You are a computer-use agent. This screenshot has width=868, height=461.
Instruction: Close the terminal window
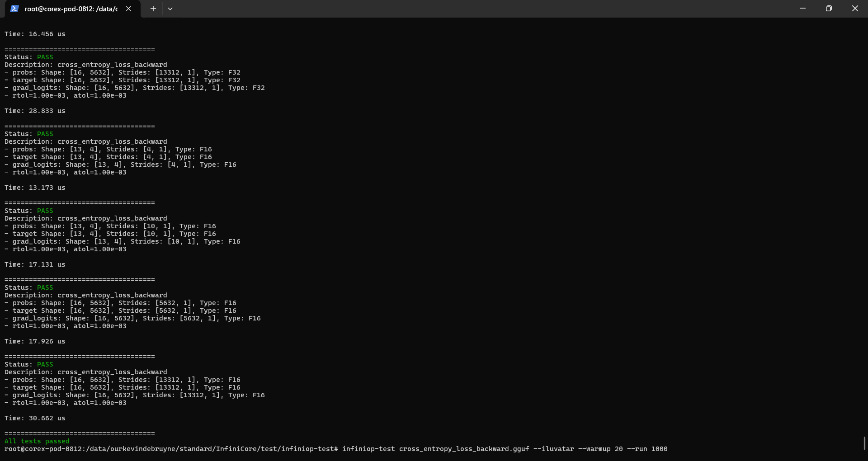coord(855,9)
